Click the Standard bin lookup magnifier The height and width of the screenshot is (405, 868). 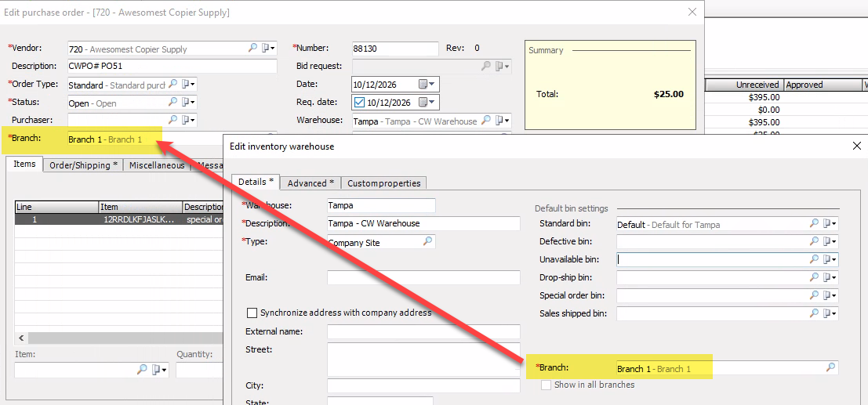tap(815, 223)
